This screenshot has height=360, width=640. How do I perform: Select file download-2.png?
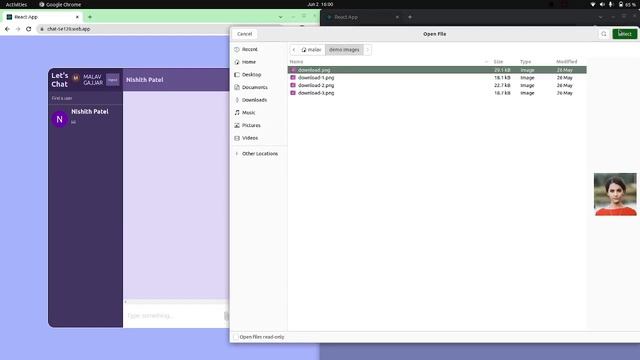point(437,85)
